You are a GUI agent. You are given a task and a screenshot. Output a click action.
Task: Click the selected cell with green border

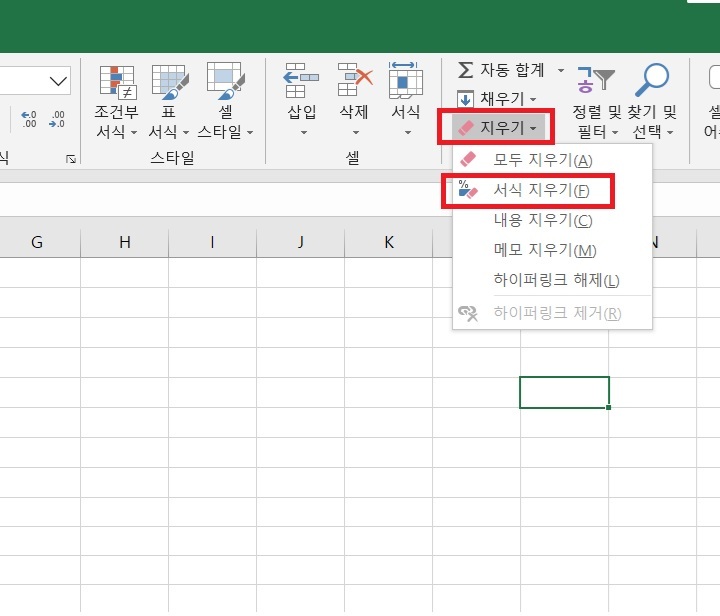tap(564, 392)
